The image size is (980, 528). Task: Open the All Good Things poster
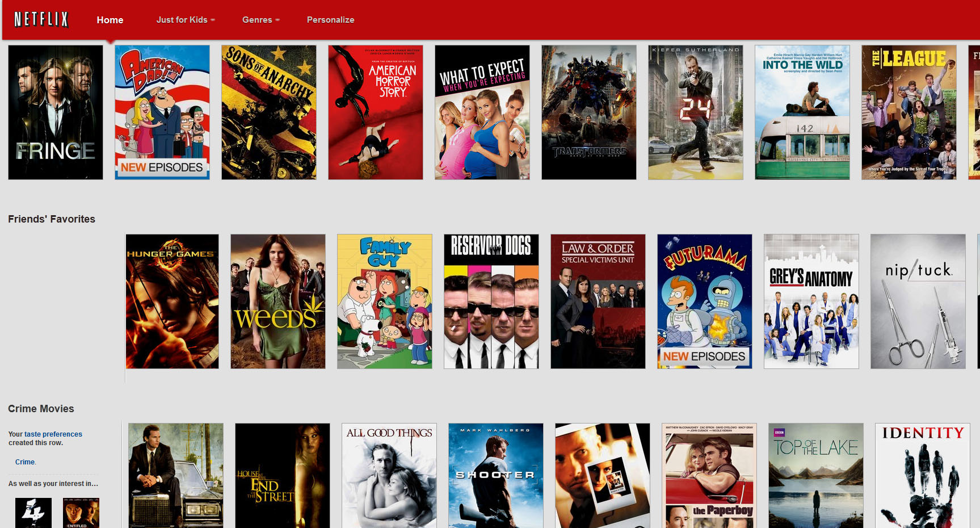pyautogui.click(x=389, y=476)
